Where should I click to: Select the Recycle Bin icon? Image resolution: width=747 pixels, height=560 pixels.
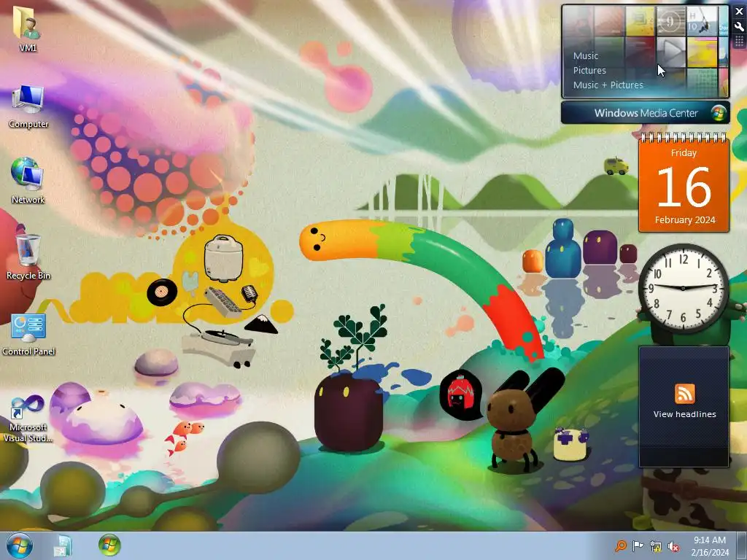pos(28,257)
